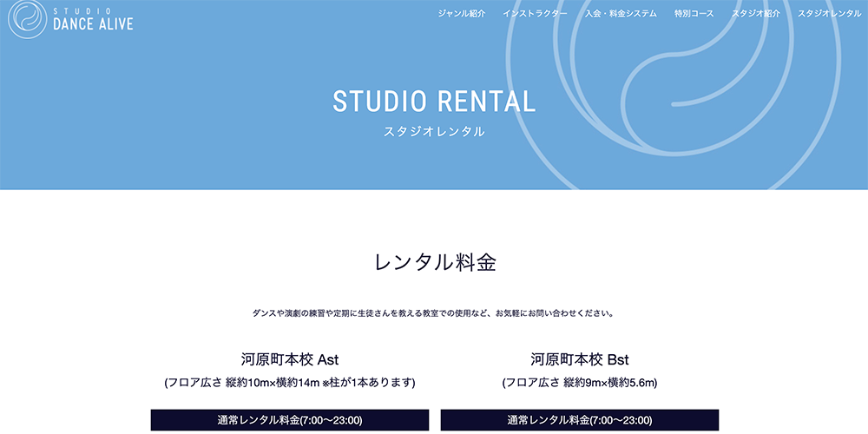Viewport: 868px width, 434px height.
Task: Click the Studio Dance Alive circular logo icon
Action: click(27, 19)
